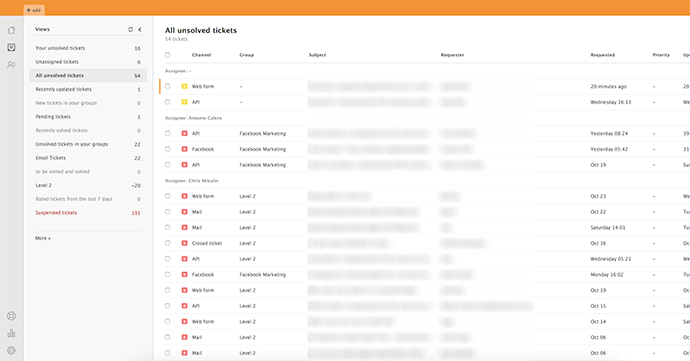The height and width of the screenshot is (361, 690).
Task: Click status icon of Wednesday 16:13 ticket
Action: pos(184,102)
